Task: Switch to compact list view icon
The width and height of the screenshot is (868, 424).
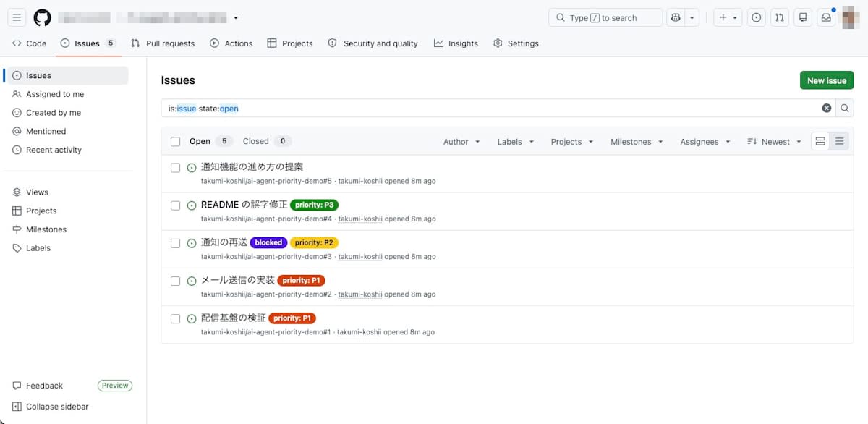Action: tap(839, 142)
